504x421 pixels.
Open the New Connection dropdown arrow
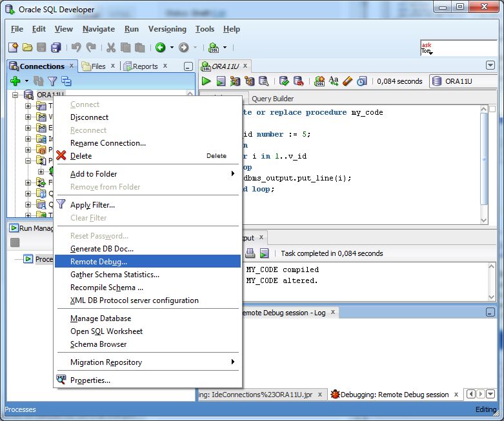[x=26, y=81]
